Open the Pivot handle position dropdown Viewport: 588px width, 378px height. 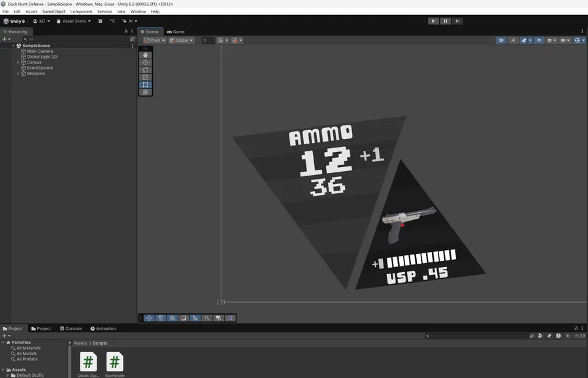[x=155, y=40]
